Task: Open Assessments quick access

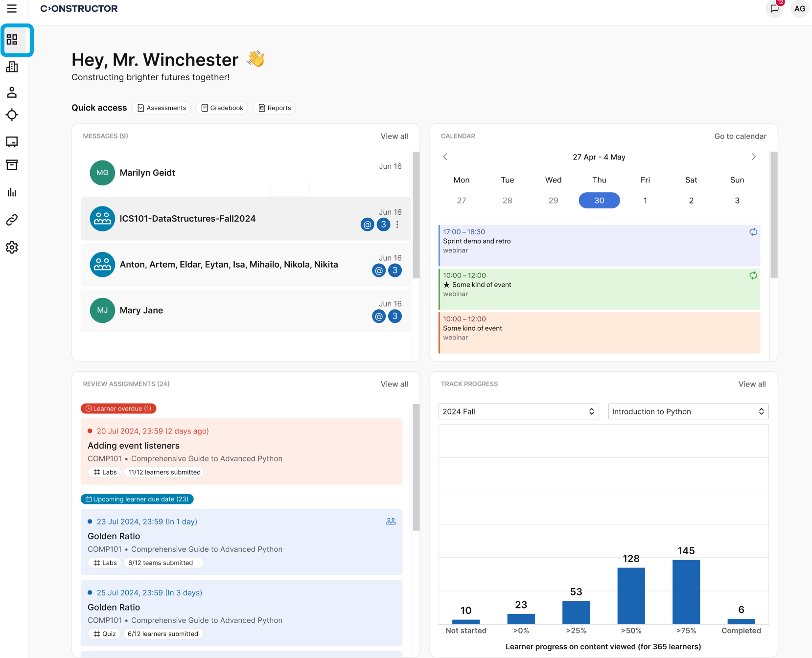Action: tap(162, 108)
